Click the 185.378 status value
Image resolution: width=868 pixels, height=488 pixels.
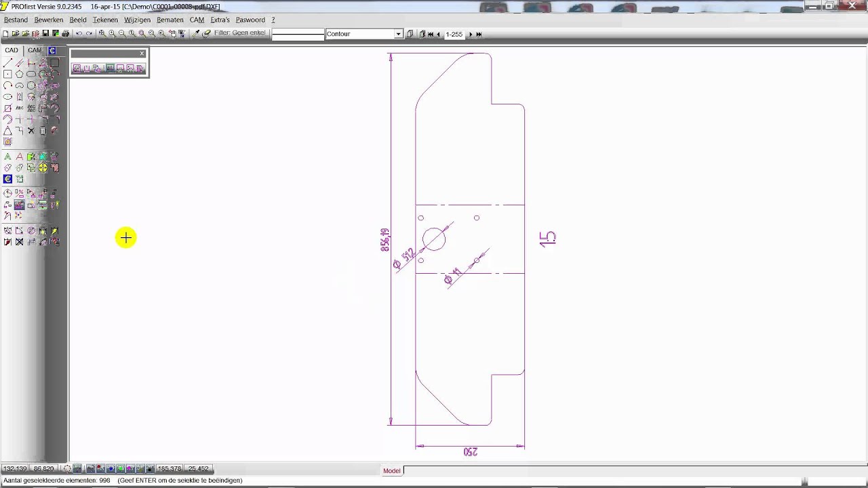[170, 469]
